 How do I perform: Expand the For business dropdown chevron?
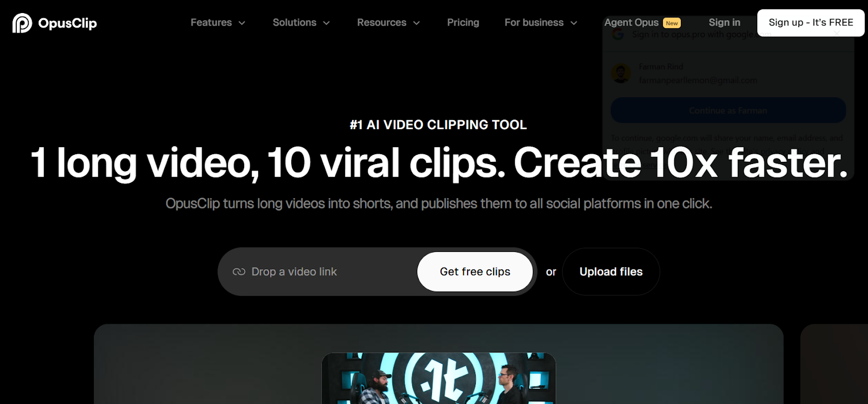[x=574, y=23]
